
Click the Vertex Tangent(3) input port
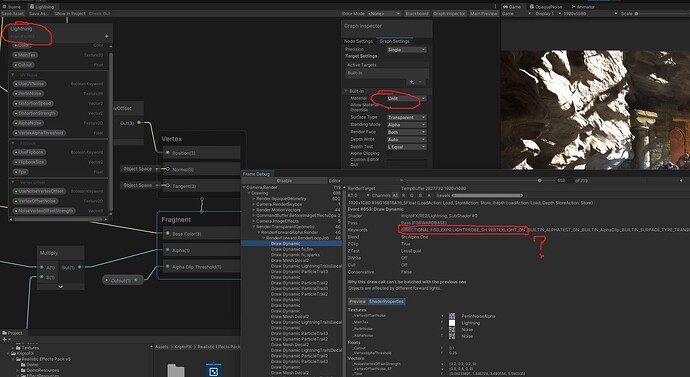[x=167, y=186]
